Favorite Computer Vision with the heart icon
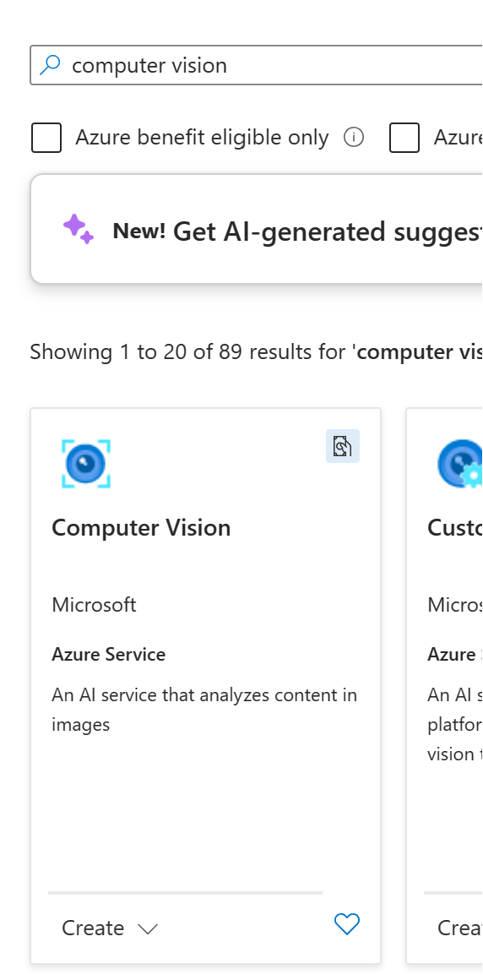The width and height of the screenshot is (483, 980). [347, 923]
